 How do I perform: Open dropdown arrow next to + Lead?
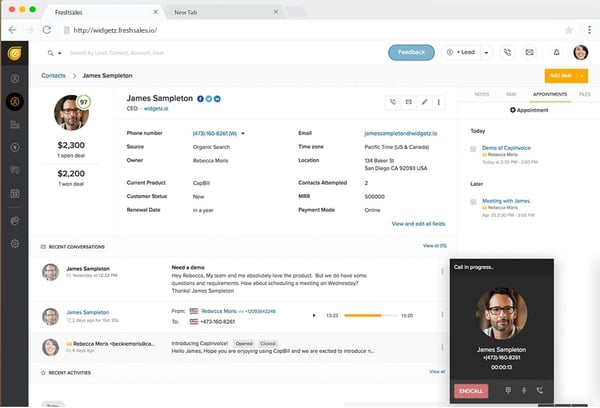click(x=485, y=52)
